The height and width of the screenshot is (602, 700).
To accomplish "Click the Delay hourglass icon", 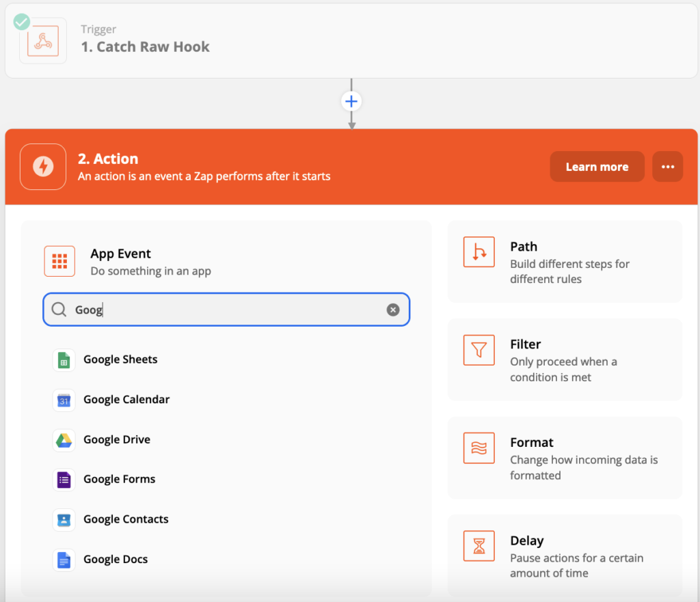I will (x=479, y=546).
